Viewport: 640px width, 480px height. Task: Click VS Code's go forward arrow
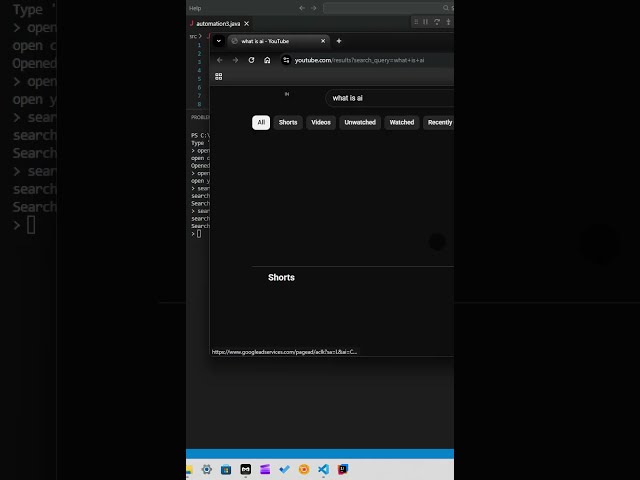(x=313, y=8)
